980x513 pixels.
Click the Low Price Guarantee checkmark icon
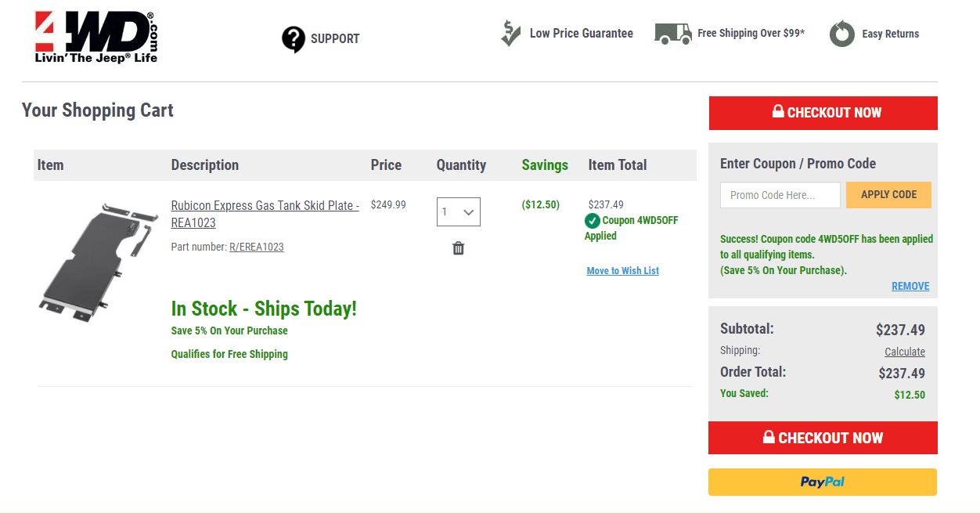(510, 33)
